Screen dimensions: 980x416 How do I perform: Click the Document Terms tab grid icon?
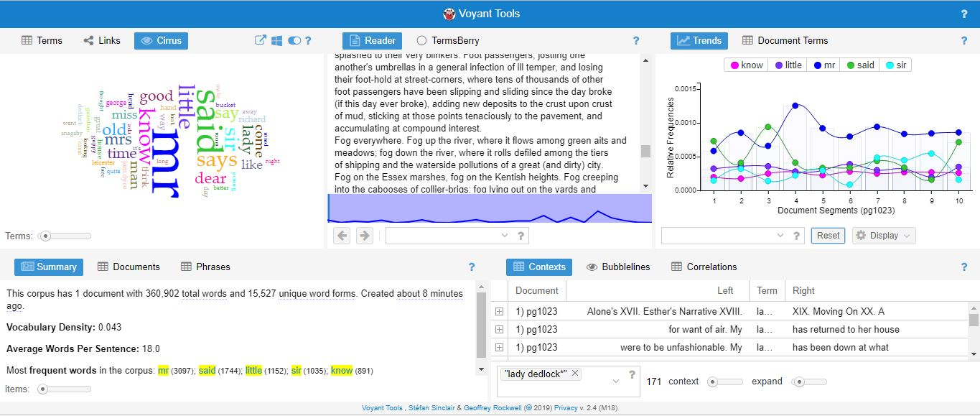pyautogui.click(x=747, y=41)
